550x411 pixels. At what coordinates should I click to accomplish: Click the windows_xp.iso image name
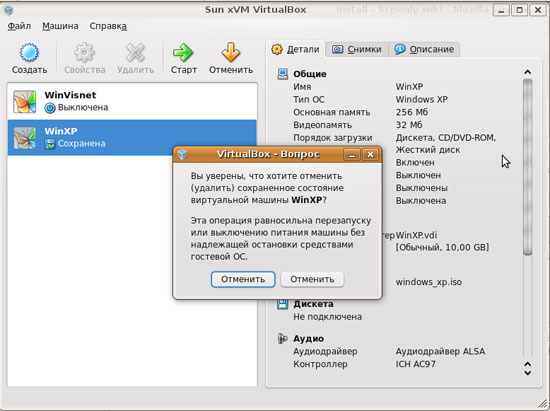[429, 282]
